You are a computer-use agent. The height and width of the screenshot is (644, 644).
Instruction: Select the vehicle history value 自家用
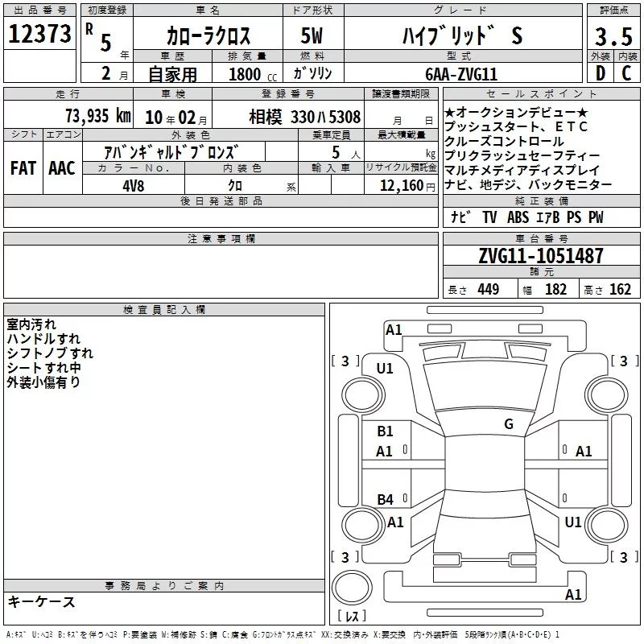click(172, 74)
